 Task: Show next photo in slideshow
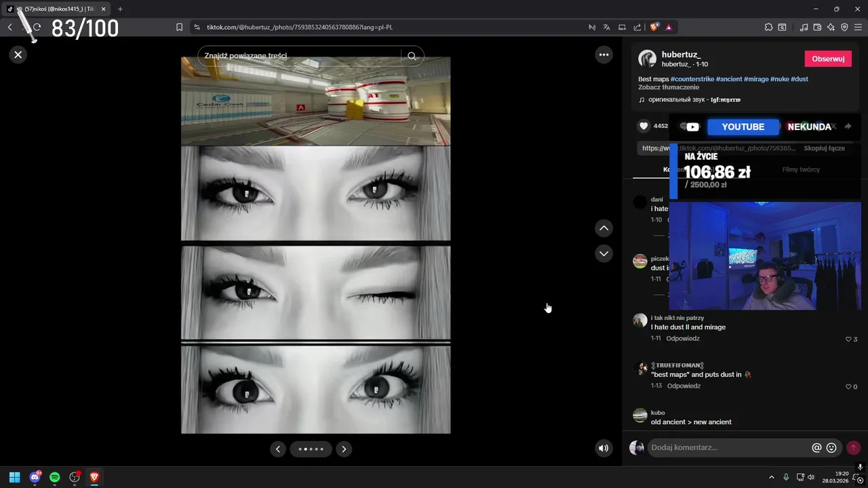[344, 449]
